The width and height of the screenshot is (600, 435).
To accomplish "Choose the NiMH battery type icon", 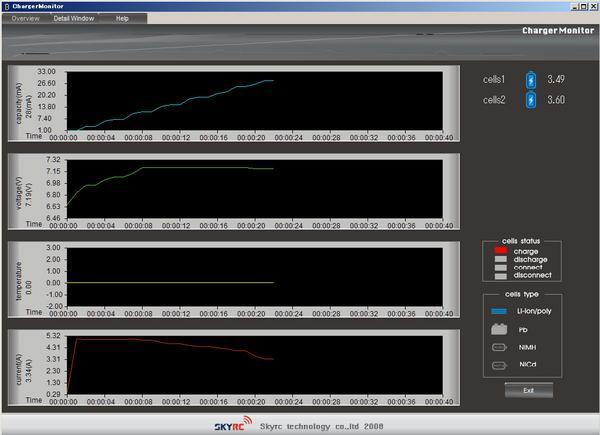I will point(496,348).
